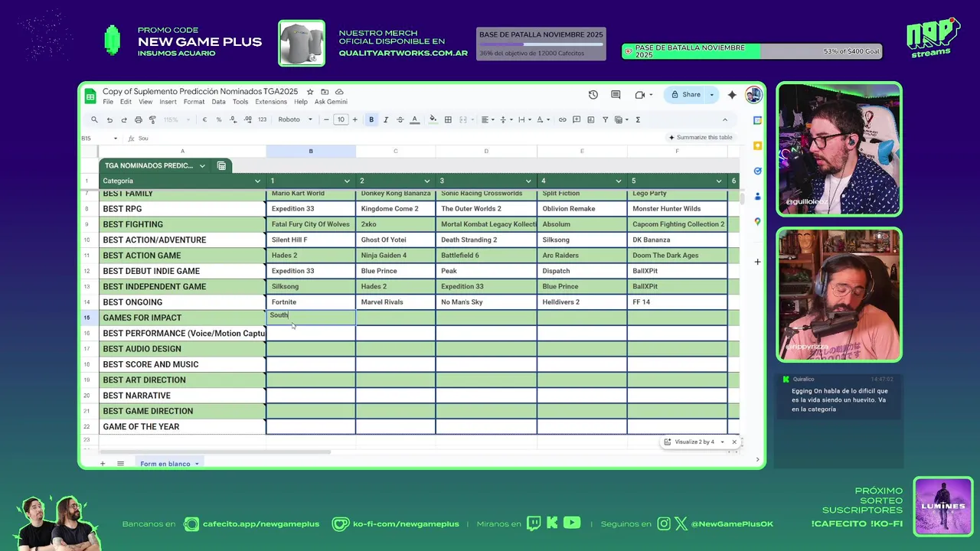Add a new sheet with plus
This screenshot has width=980, height=551.
(x=103, y=464)
